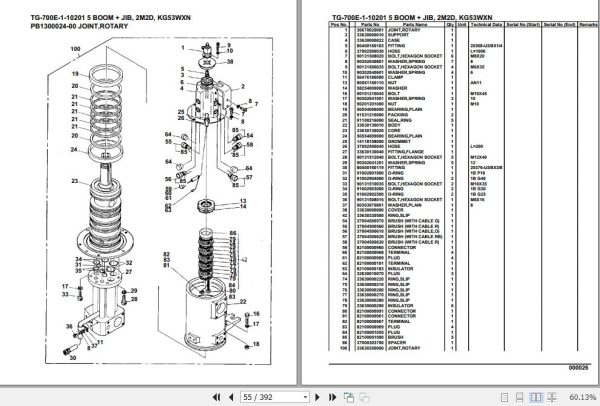Go to the previous page
This screenshot has width=600, height=406.
pyautogui.click(x=231, y=397)
